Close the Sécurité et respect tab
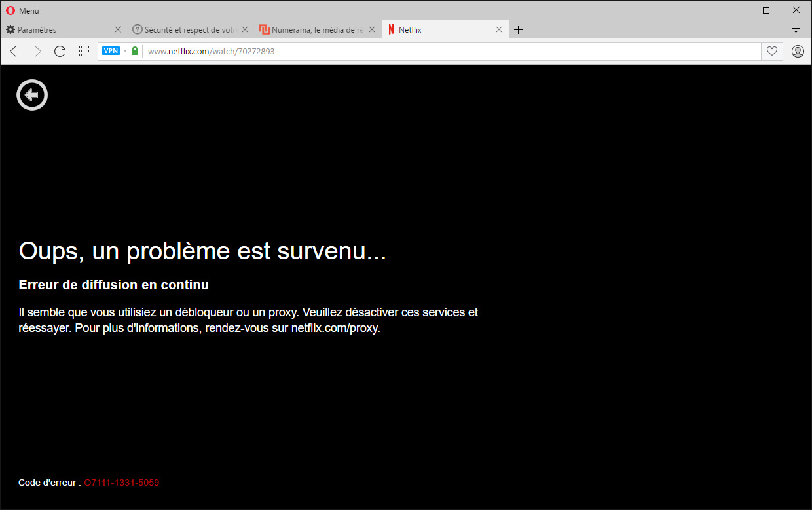 click(245, 29)
